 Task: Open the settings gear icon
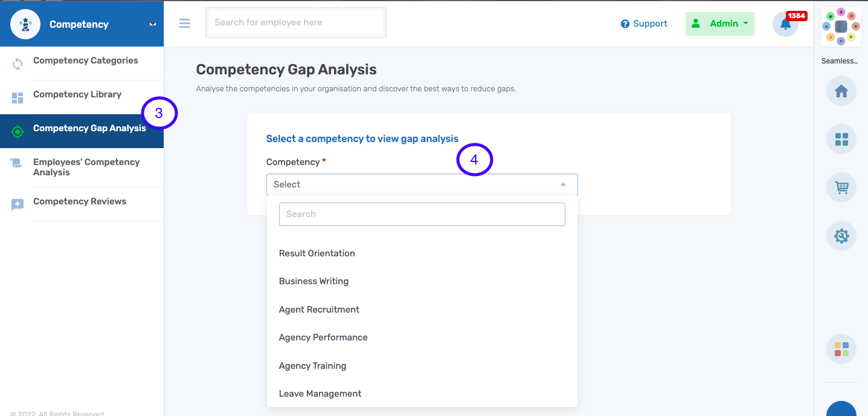[x=841, y=236]
